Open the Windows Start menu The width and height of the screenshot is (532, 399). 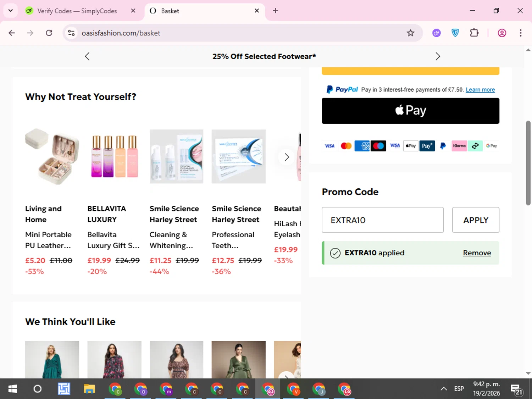(x=12, y=389)
